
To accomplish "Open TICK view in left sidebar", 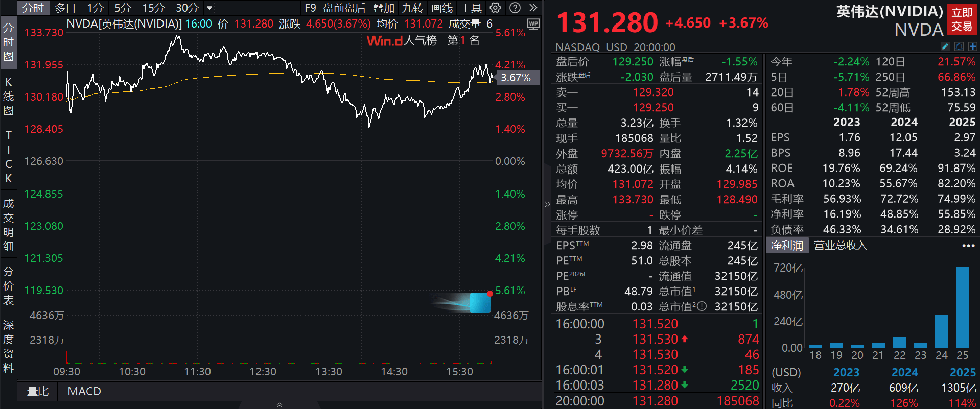I will (x=8, y=157).
